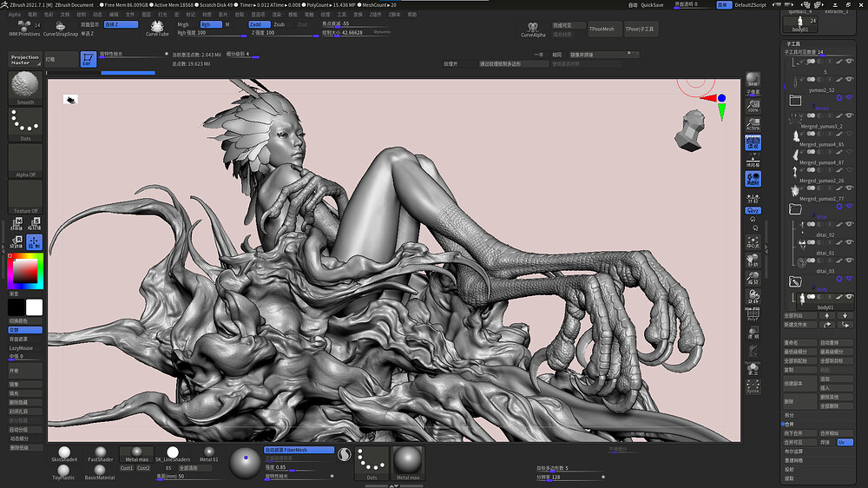Toggle visibility of yumao2_52 subtool
This screenshot has width=868, height=488.
tap(849, 79)
